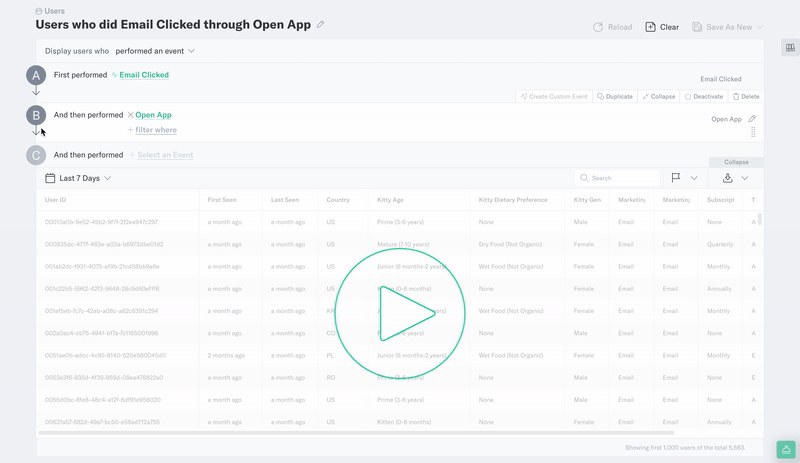
Task: Click the Quarterly subscription cell
Action: coord(720,245)
